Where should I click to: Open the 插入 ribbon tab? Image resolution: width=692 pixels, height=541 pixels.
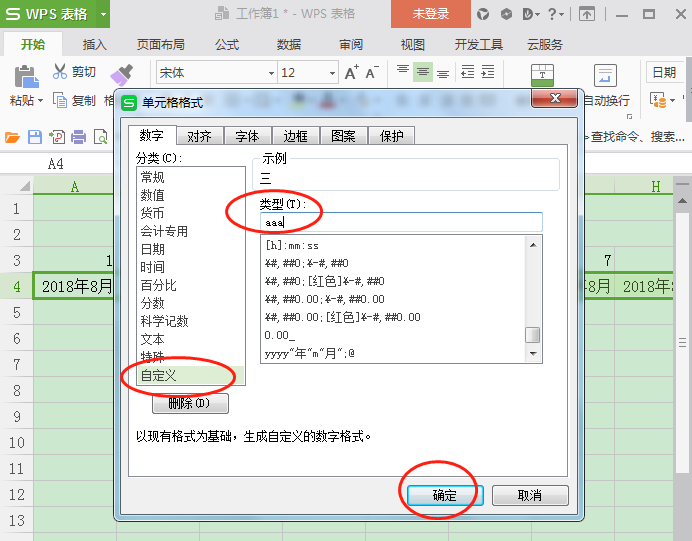[95, 45]
